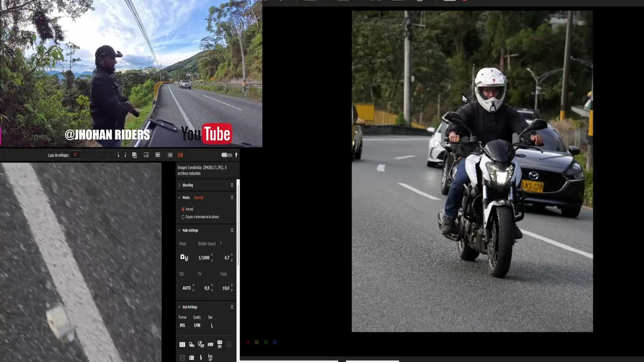Change the L image size setting
644x362 pixels.
point(212,325)
